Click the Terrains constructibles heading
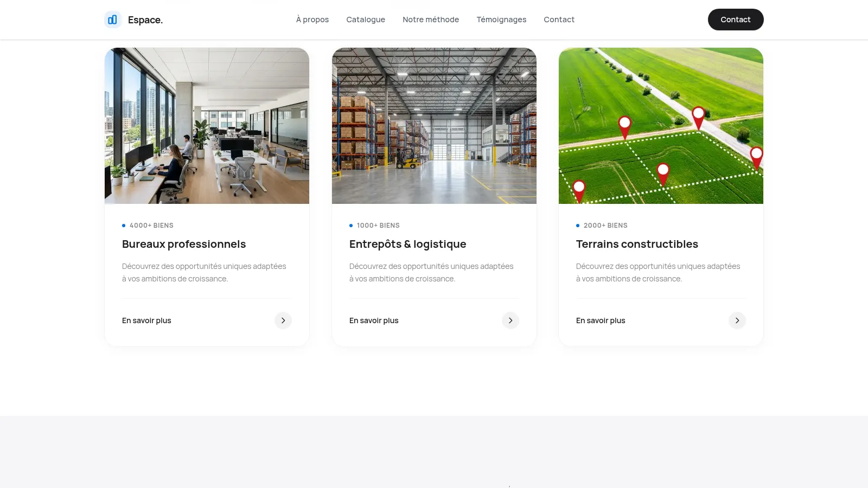Screen dimensions: 868x488 [x=637, y=244]
